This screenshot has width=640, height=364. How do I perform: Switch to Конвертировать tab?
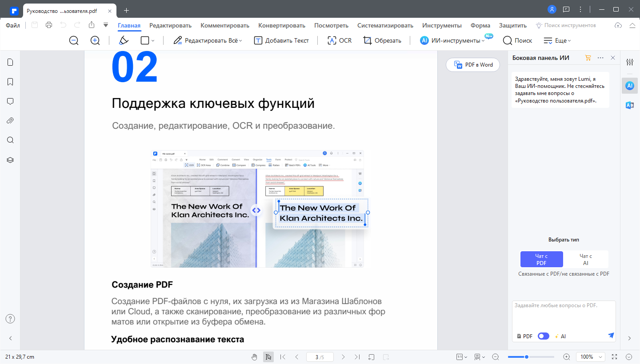point(282,25)
